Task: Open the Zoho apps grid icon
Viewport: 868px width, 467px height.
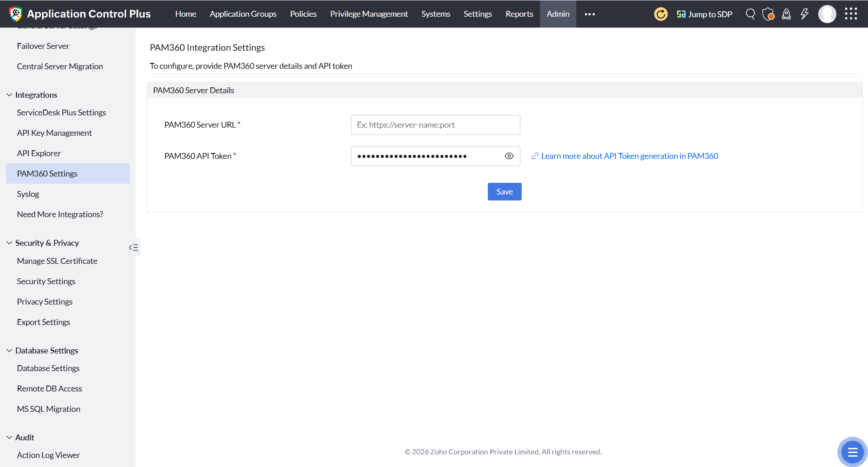Action: tap(851, 14)
